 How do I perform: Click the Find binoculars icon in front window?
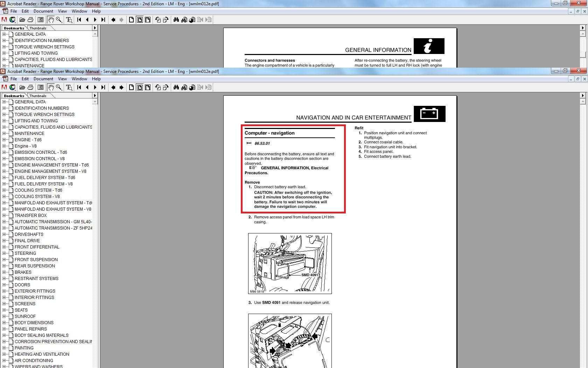click(x=176, y=87)
